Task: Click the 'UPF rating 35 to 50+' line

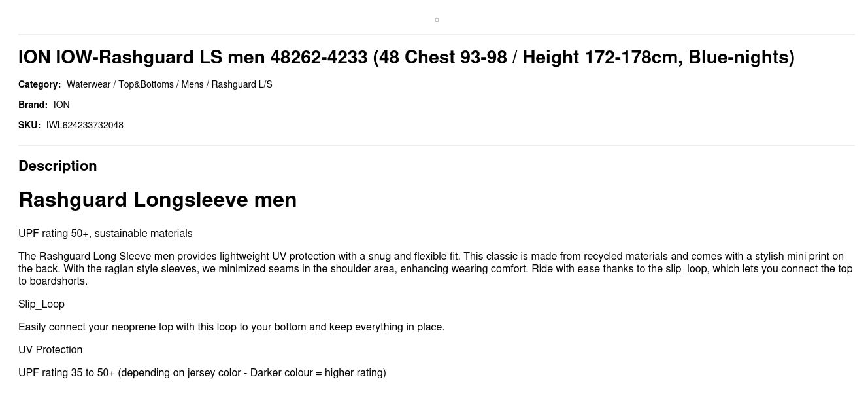Action: (202, 373)
